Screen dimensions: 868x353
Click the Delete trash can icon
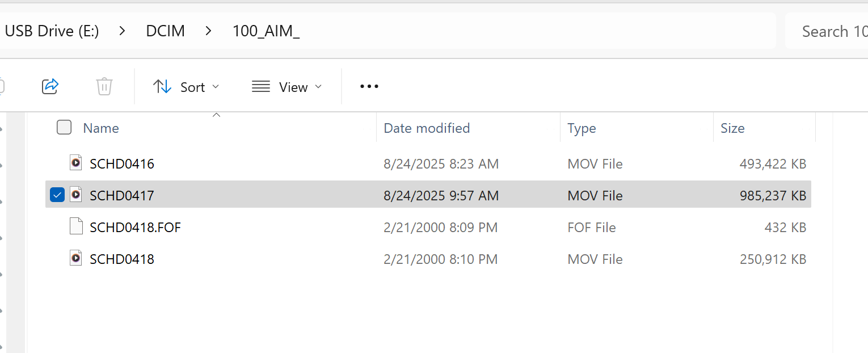[104, 86]
